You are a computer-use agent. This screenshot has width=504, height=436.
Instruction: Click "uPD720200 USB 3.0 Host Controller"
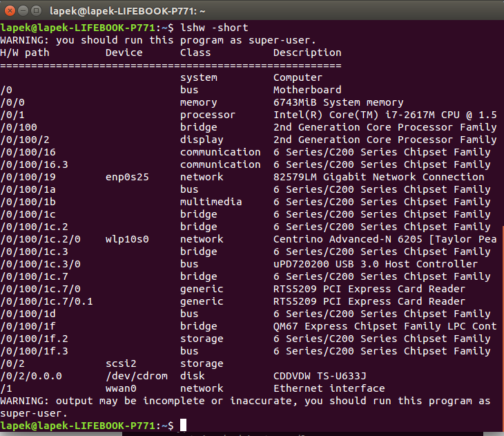point(376,264)
